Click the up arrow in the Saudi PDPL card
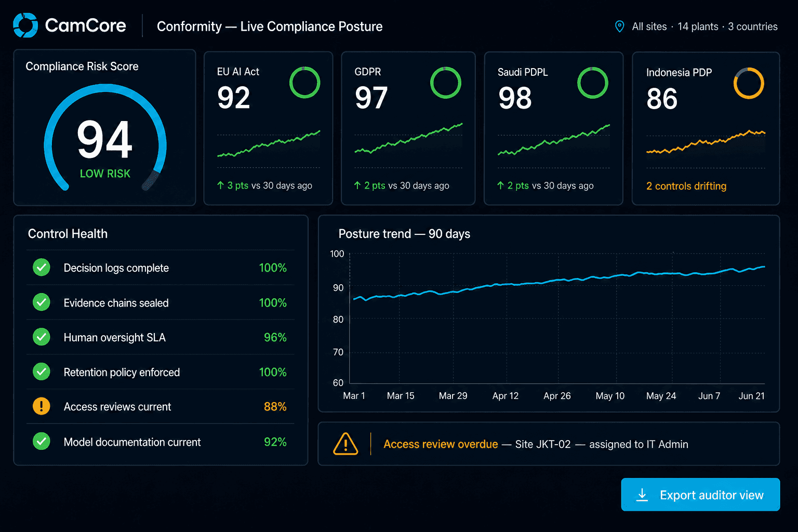The width and height of the screenshot is (798, 532). pos(500,185)
